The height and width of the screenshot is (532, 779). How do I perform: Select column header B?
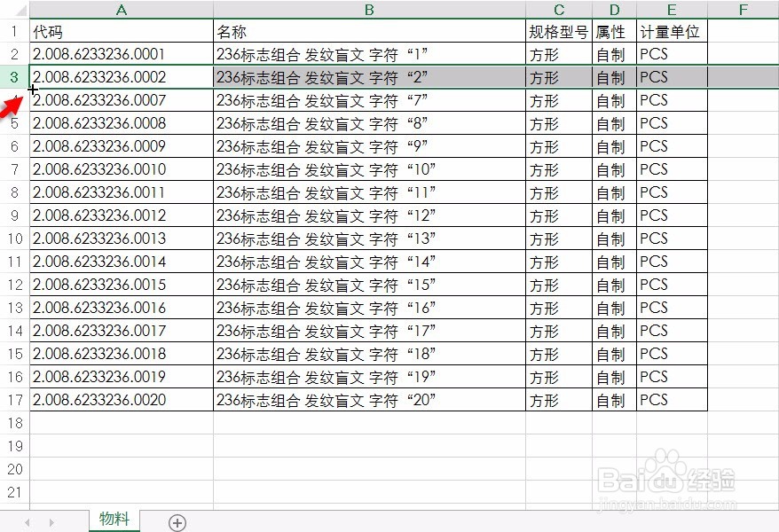point(368,10)
